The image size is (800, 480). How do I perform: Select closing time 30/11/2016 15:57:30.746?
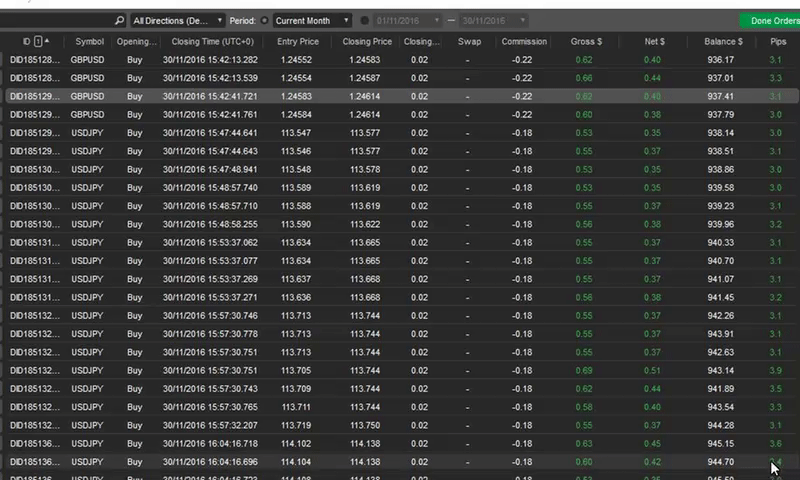coord(210,316)
